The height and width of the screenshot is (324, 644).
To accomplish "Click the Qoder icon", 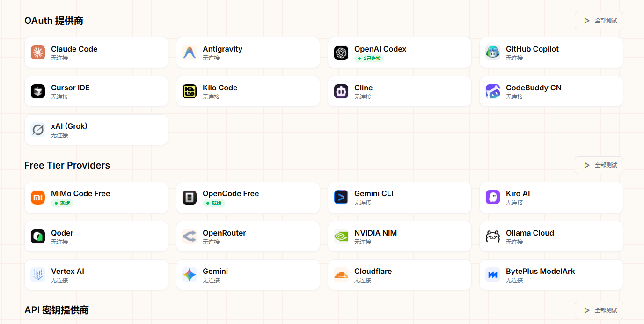I will [38, 236].
